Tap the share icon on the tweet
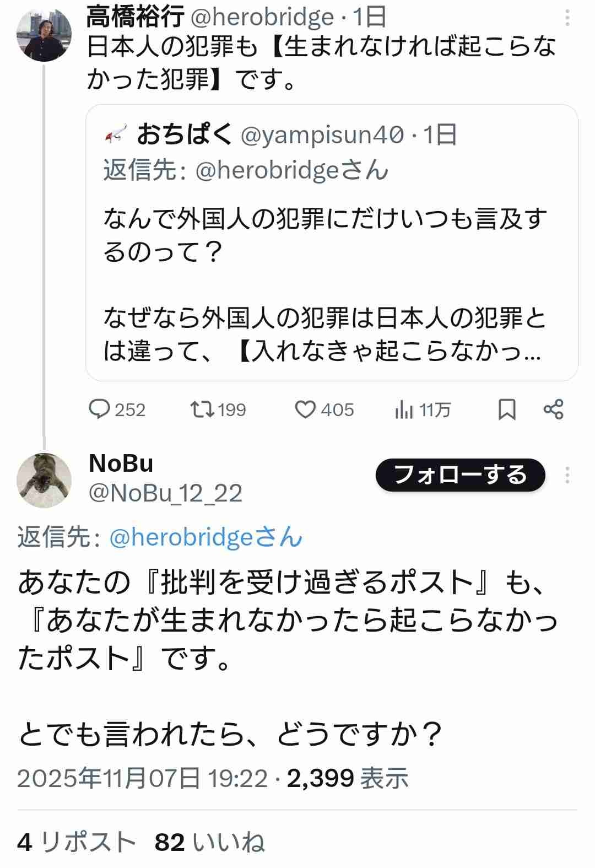This screenshot has width=595, height=868. coord(553,410)
